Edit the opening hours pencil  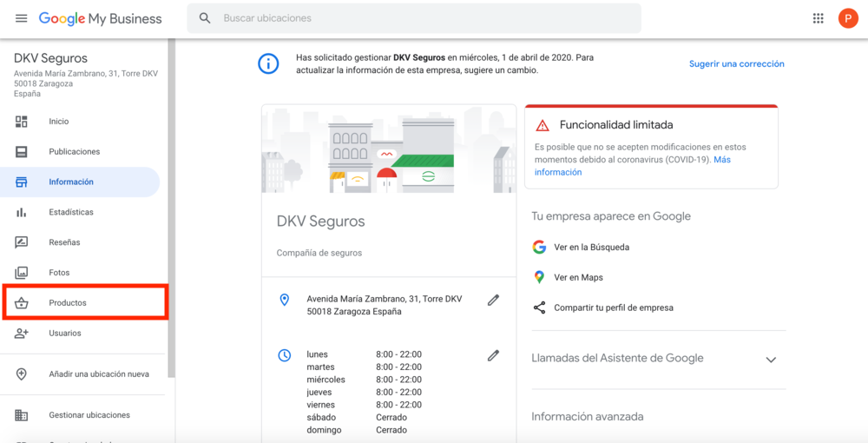pyautogui.click(x=493, y=355)
